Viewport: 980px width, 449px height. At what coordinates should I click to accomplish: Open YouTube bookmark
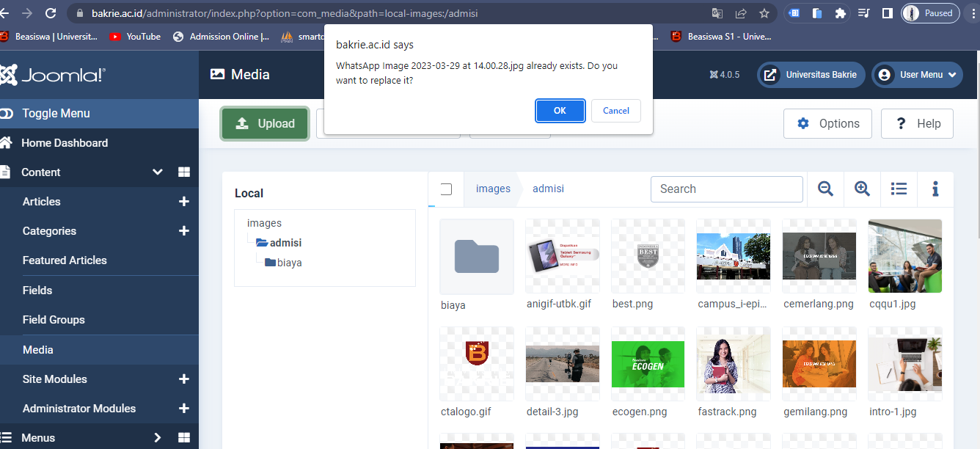click(136, 37)
